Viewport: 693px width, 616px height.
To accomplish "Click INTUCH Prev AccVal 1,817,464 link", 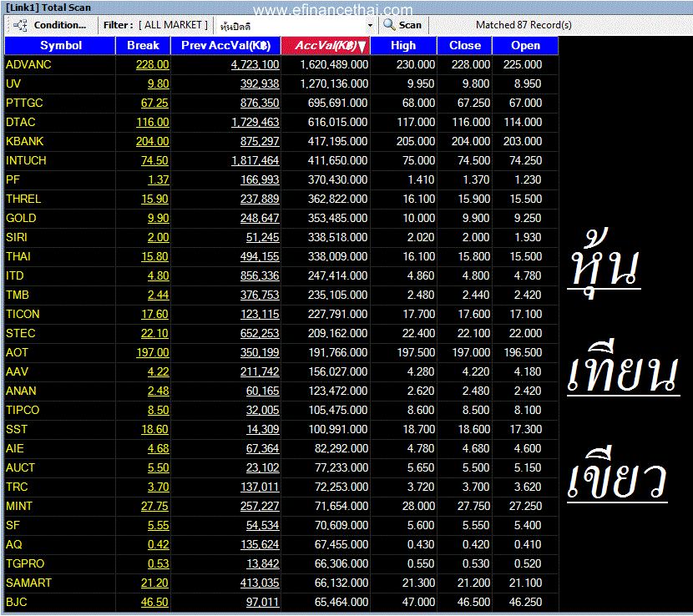I will click(x=255, y=161).
